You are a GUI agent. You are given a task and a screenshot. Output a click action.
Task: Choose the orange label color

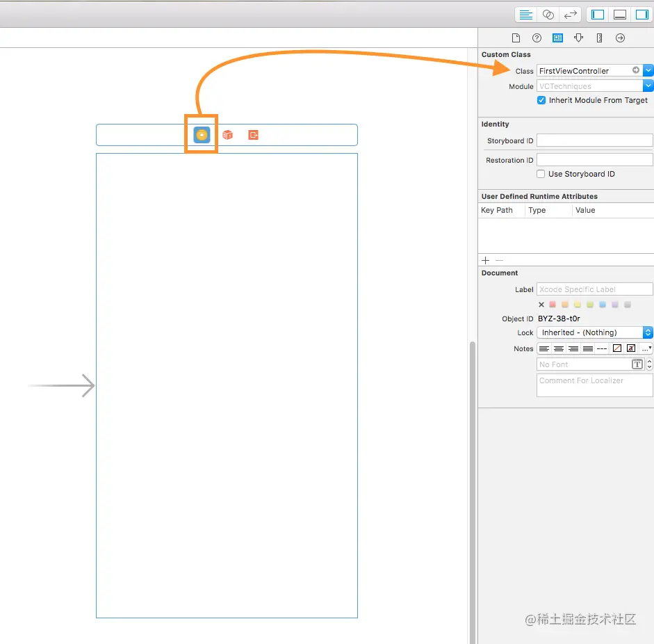pos(565,305)
